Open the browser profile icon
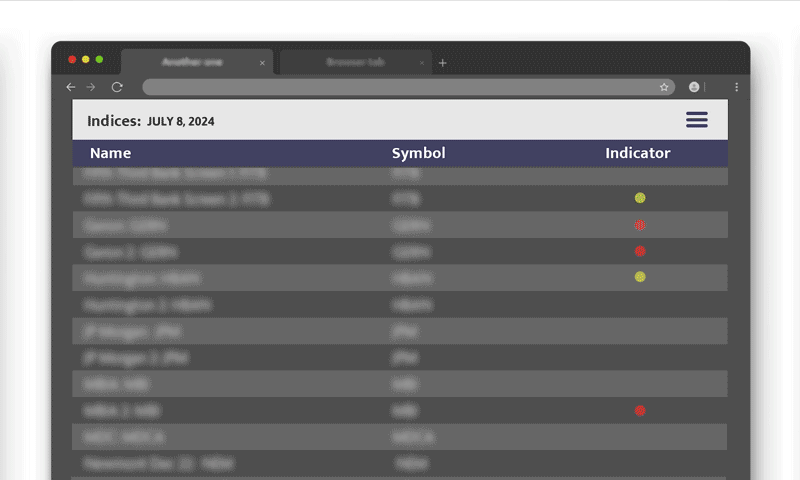 click(694, 88)
